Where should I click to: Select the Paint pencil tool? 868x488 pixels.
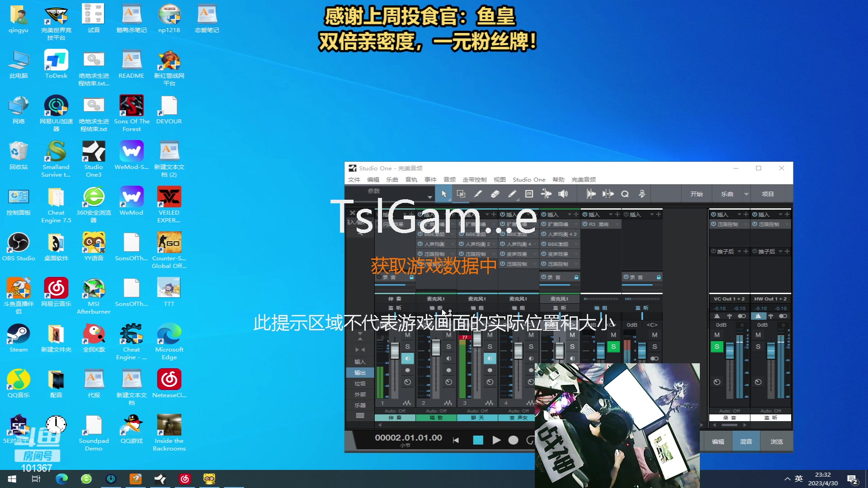pyautogui.click(x=512, y=194)
